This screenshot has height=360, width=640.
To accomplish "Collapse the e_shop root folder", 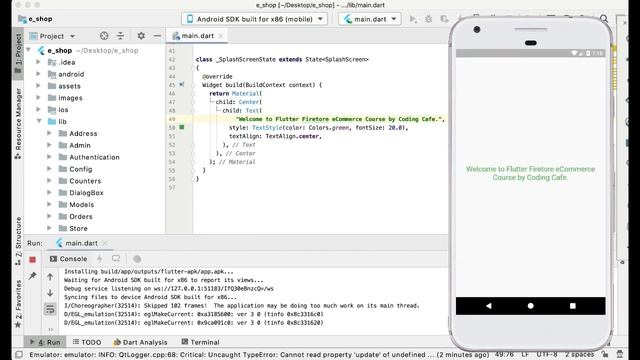I will 29,50.
